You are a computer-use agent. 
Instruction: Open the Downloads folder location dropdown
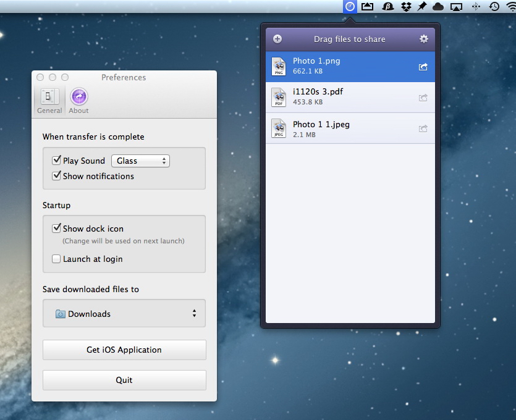pos(124,314)
